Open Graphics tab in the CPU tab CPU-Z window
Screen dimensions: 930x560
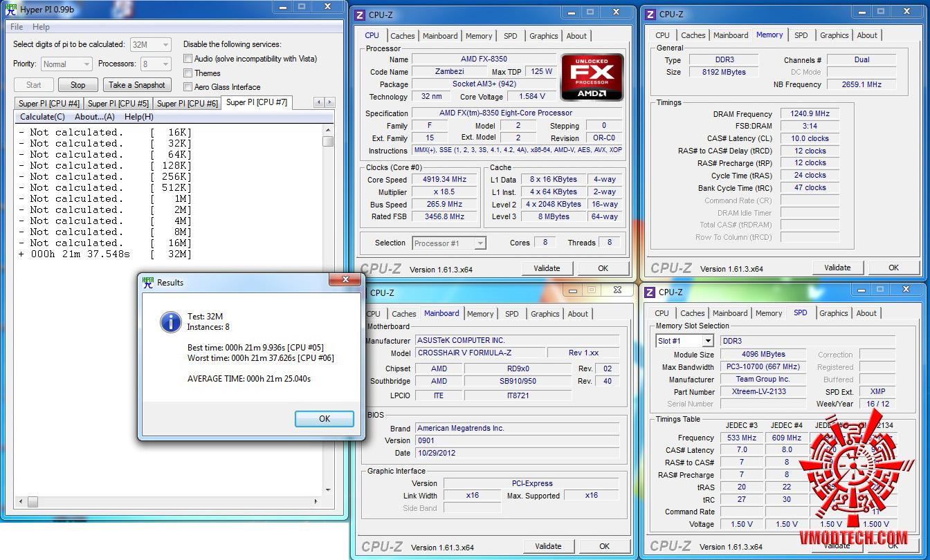(x=544, y=36)
